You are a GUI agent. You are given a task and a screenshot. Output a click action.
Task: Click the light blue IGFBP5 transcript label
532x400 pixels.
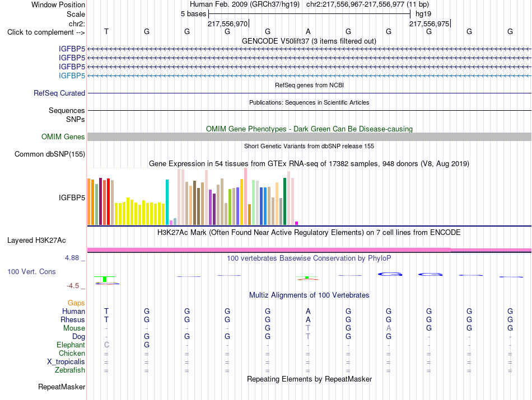[72, 76]
